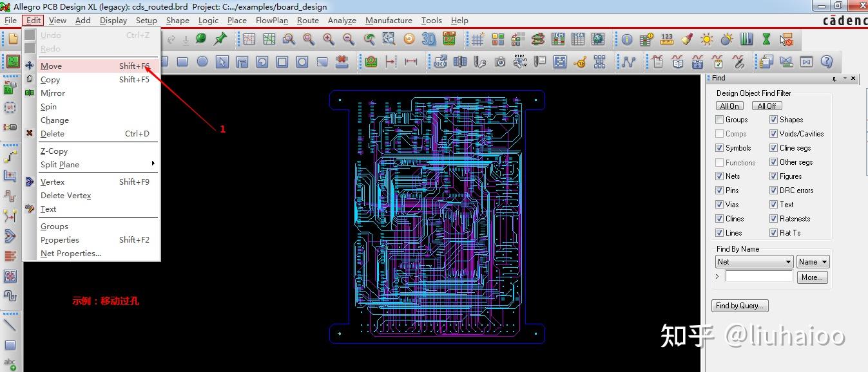
Task: Open the Color dialog with the paintbrush icon
Action: pos(686,39)
